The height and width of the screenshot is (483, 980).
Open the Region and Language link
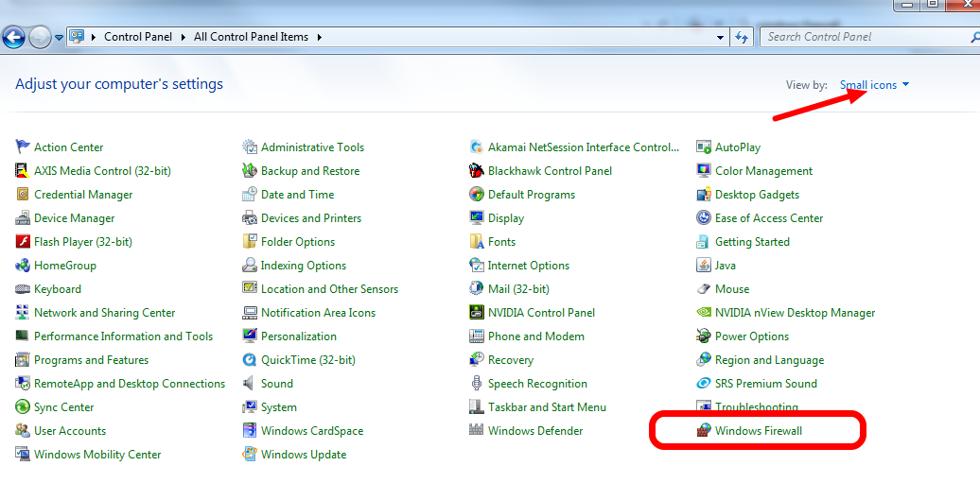(769, 360)
